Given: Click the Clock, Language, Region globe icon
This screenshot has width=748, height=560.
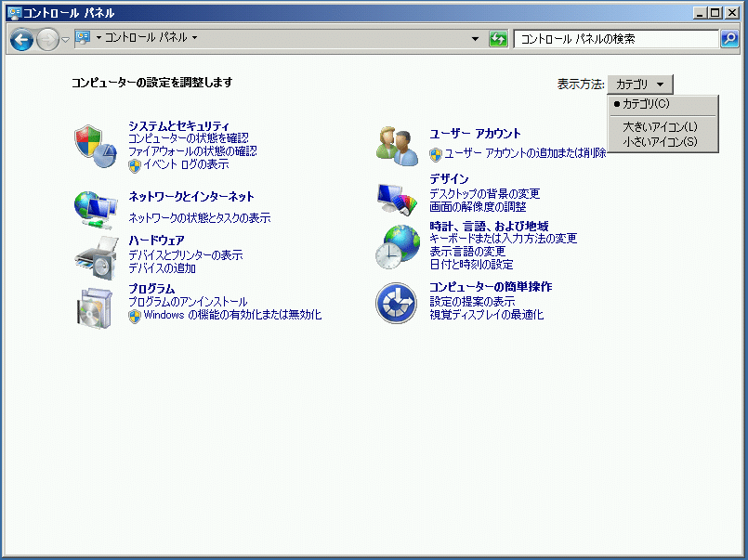Looking at the screenshot, I should coord(398,247).
